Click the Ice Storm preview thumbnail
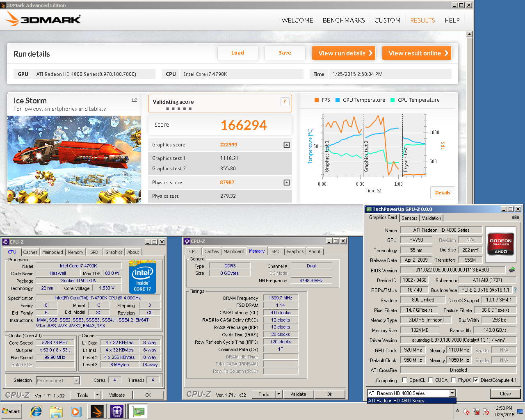525x420 pixels. coord(74,160)
